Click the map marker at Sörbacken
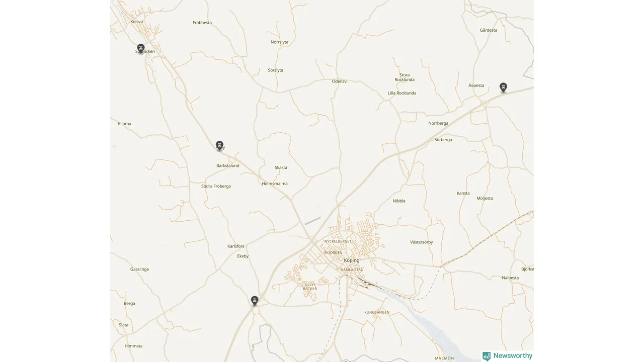The width and height of the screenshot is (644, 362). (141, 48)
